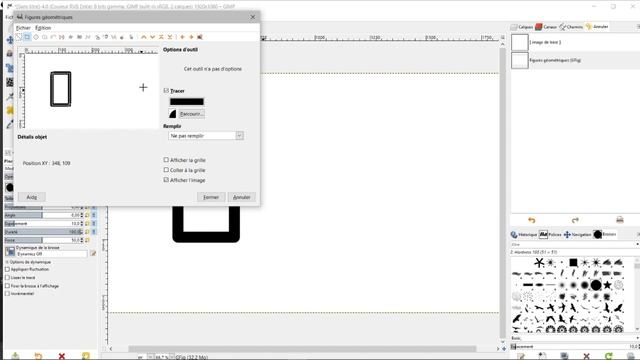
Task: Open brush tag dropdown below brush grid
Action: (637, 338)
